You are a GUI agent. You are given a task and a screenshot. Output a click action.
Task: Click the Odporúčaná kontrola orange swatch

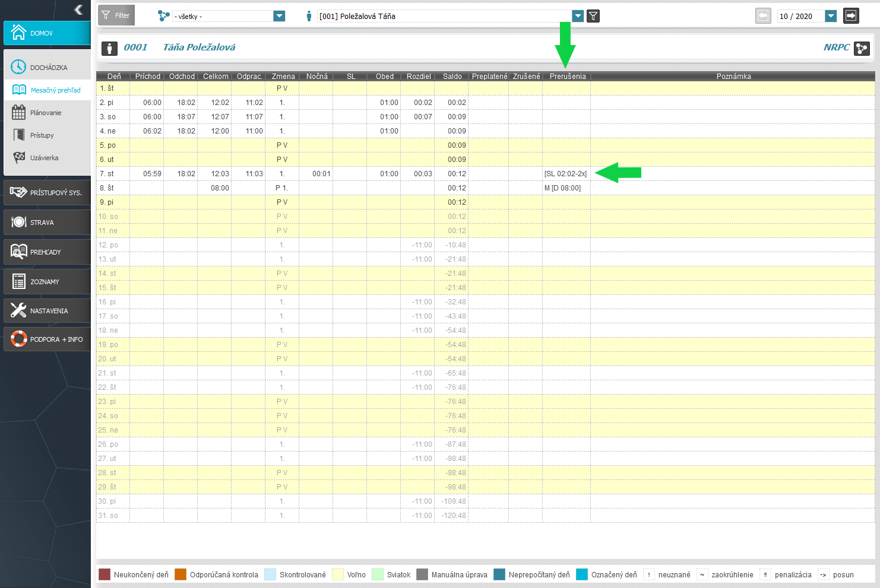pyautogui.click(x=181, y=574)
